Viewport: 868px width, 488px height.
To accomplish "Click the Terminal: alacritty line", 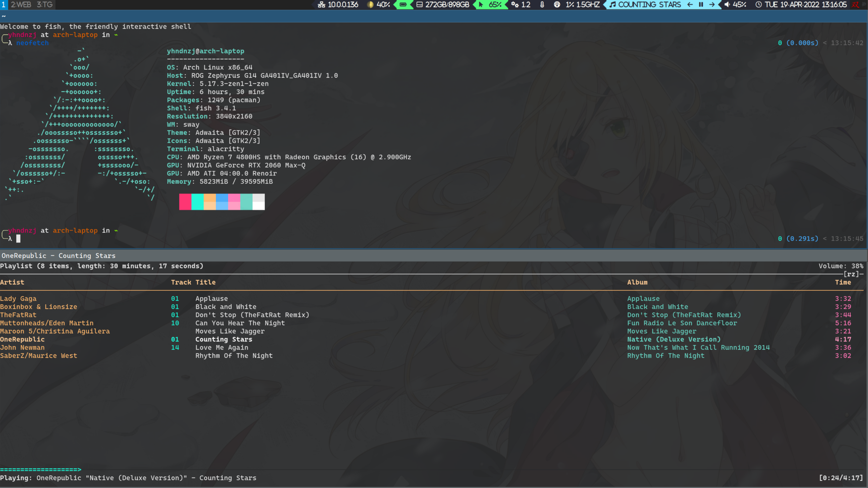I will click(x=206, y=149).
